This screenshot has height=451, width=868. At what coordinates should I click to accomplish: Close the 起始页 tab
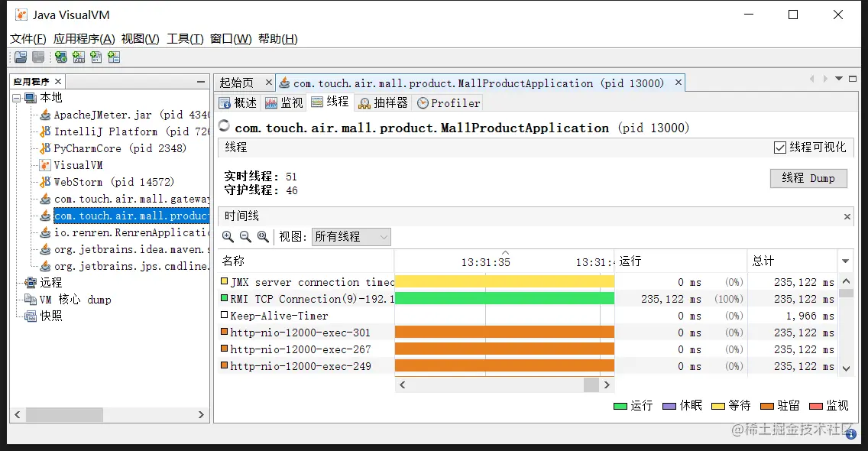268,83
